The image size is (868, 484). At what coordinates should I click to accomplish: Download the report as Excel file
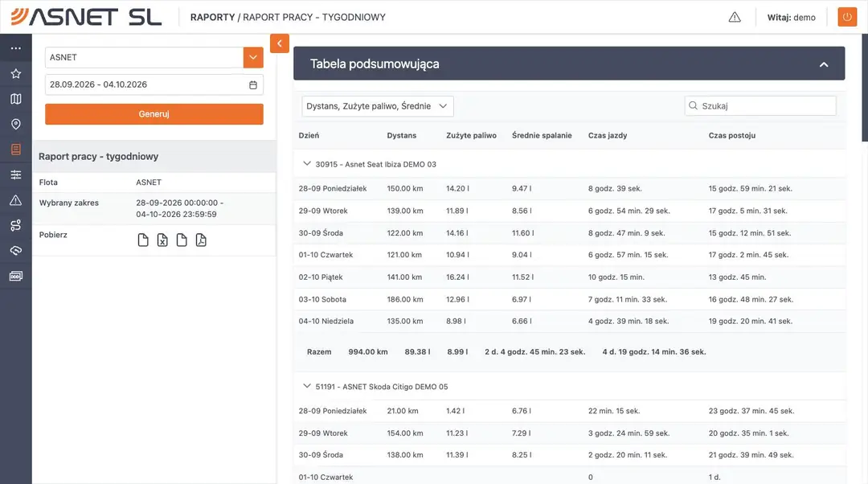pyautogui.click(x=162, y=240)
